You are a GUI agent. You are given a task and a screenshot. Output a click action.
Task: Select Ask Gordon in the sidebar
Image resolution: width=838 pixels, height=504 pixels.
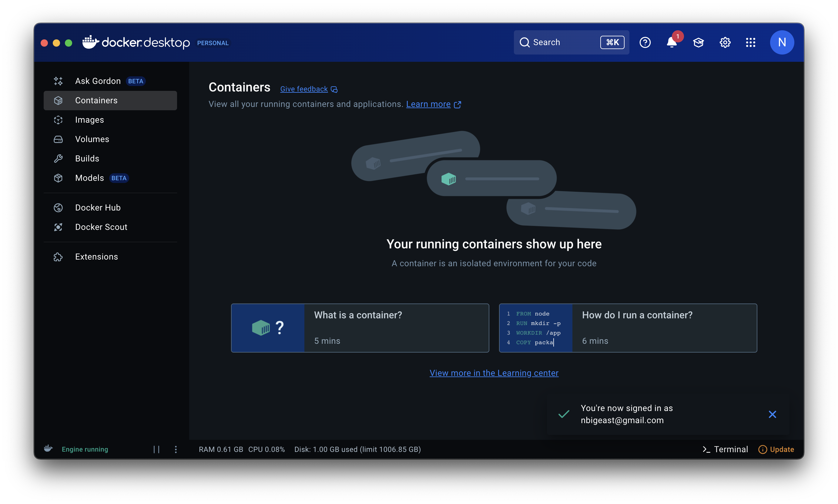coord(110,81)
